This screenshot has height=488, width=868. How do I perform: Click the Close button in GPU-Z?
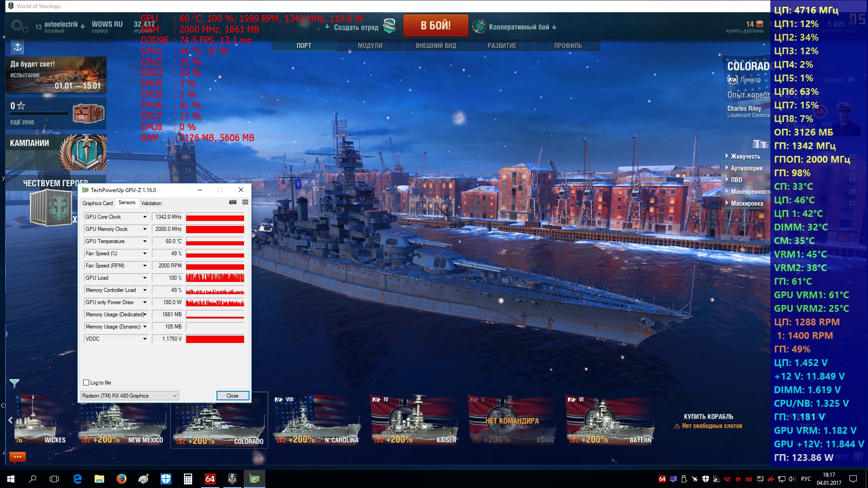(232, 396)
